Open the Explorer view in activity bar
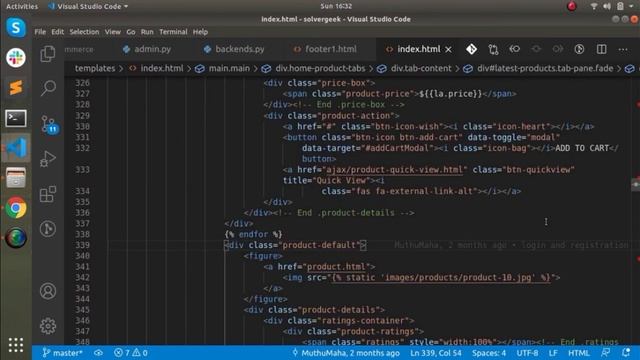This screenshot has height=360, width=640. coord(48,53)
